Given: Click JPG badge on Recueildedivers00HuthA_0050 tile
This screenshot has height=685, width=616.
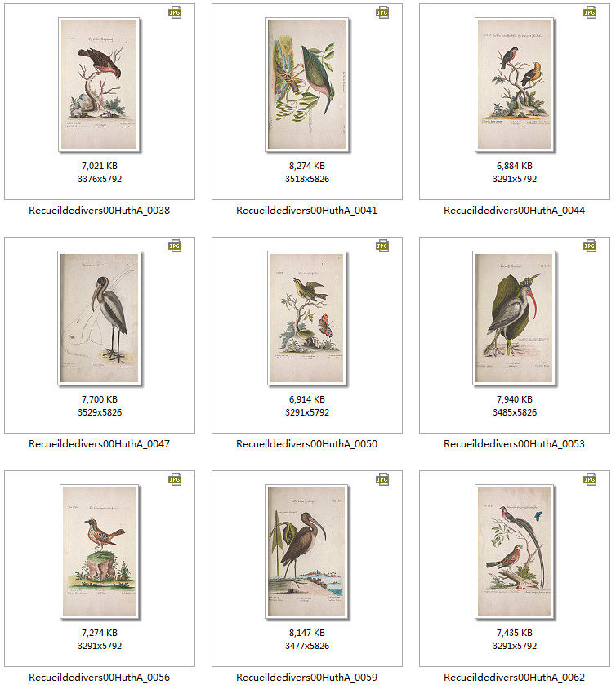Looking at the screenshot, I should pyautogui.click(x=382, y=246).
